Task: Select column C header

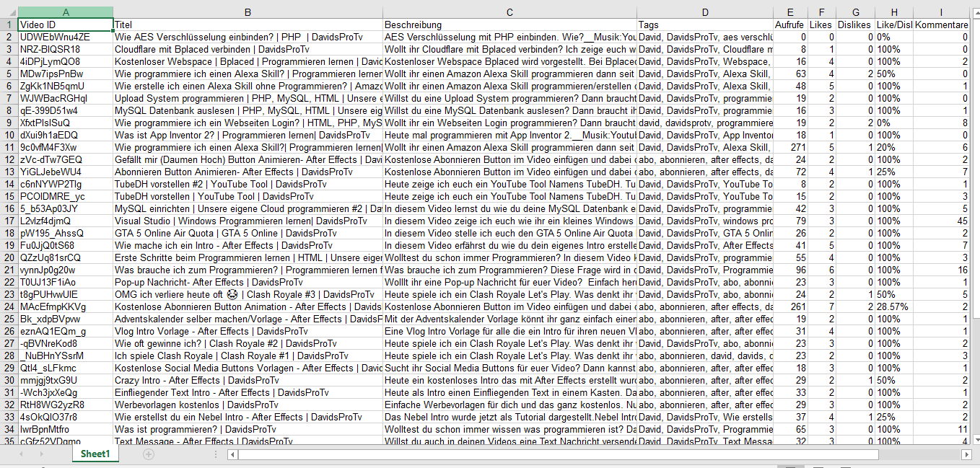Action: (509, 12)
